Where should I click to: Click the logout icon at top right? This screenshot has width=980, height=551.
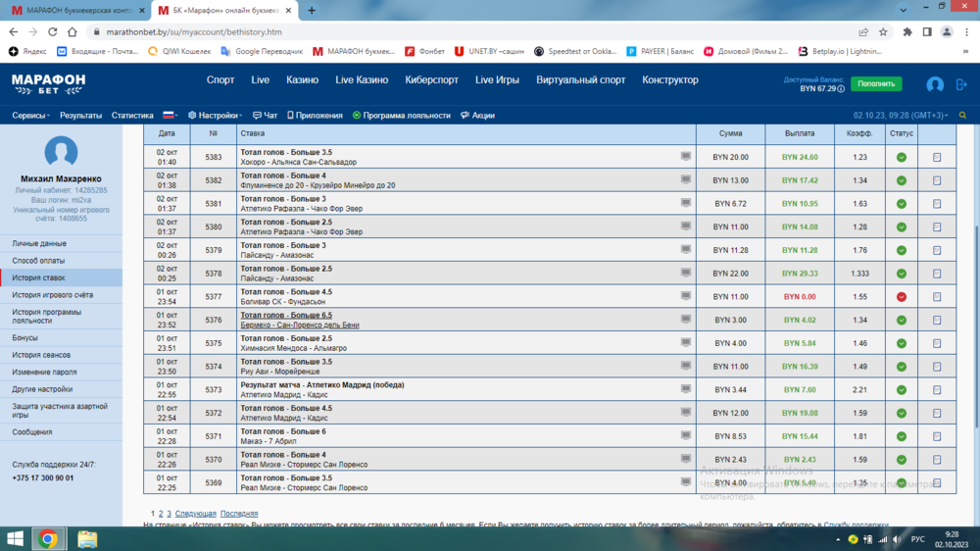click(x=961, y=85)
